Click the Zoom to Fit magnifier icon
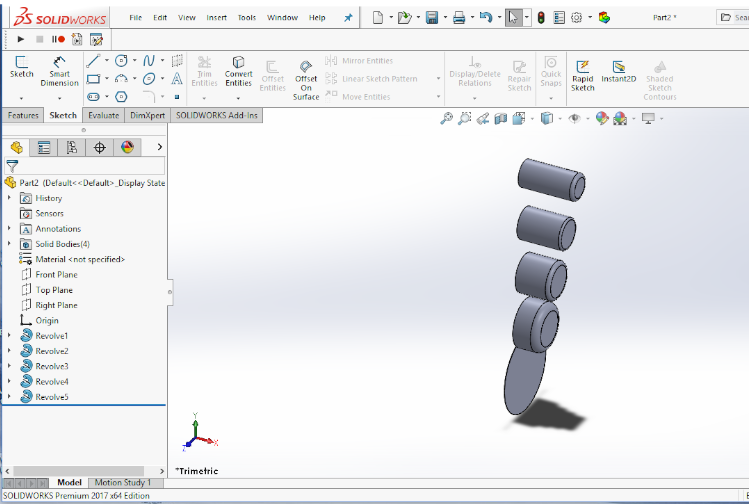The image size is (749, 504). point(447,118)
